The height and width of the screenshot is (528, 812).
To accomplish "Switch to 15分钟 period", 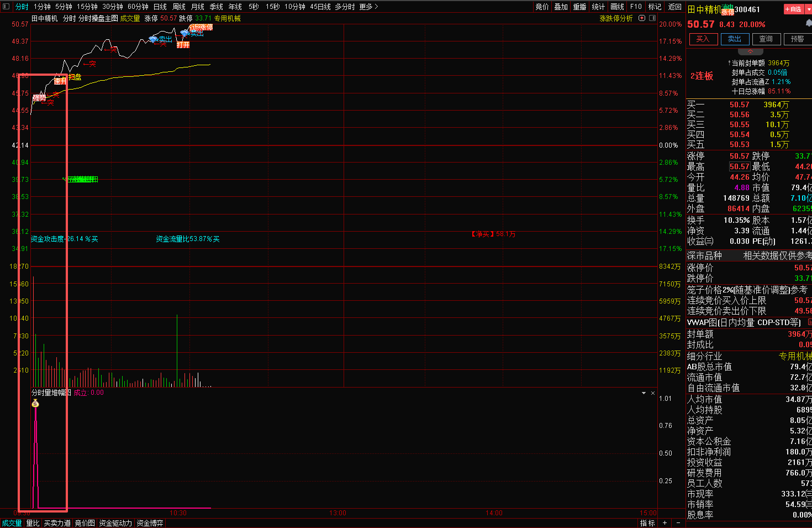I will tap(87, 7).
